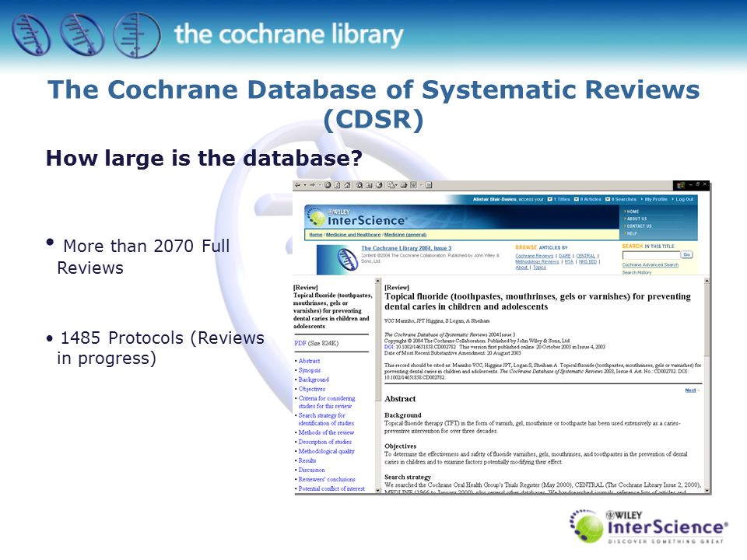Jump to Reviewers' conclusions link
Image resolution: width=747 pixels, height=560 pixels.
[327, 480]
